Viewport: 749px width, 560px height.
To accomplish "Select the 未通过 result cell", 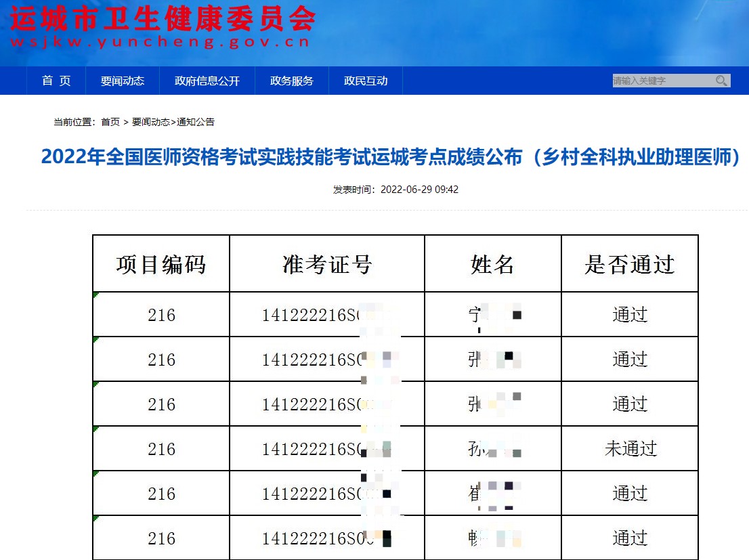I will coord(630,449).
